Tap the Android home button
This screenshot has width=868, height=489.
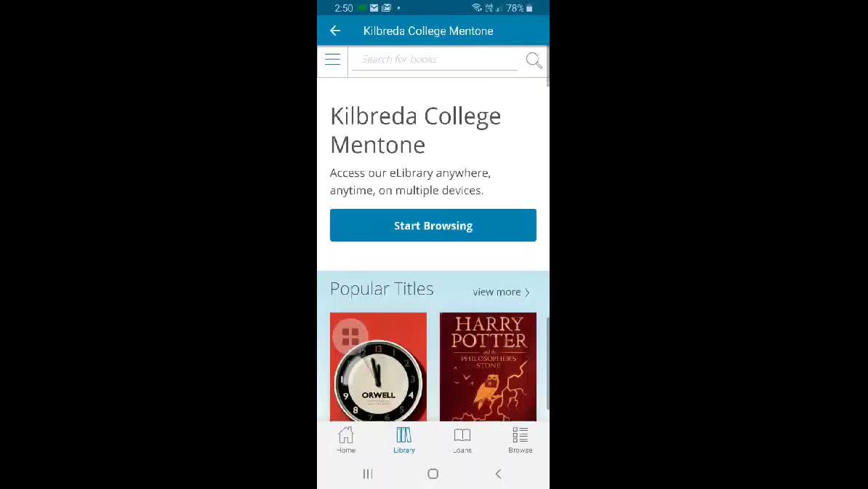point(433,474)
